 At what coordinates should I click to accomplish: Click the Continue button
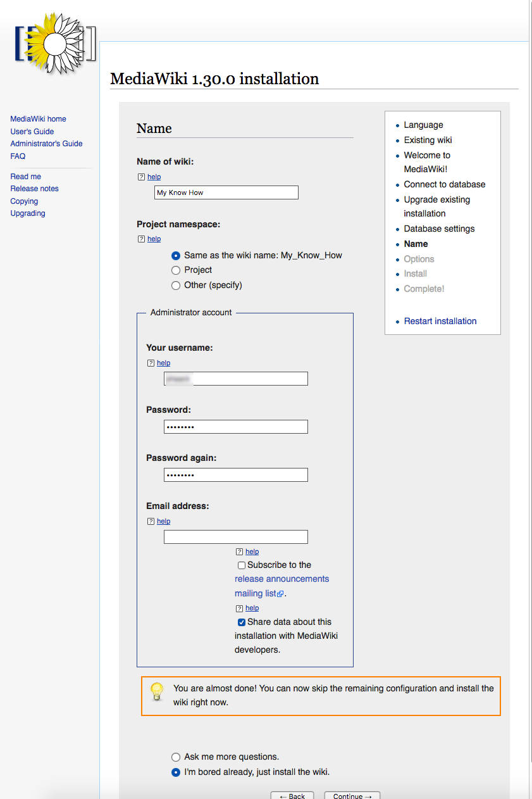[x=352, y=795]
